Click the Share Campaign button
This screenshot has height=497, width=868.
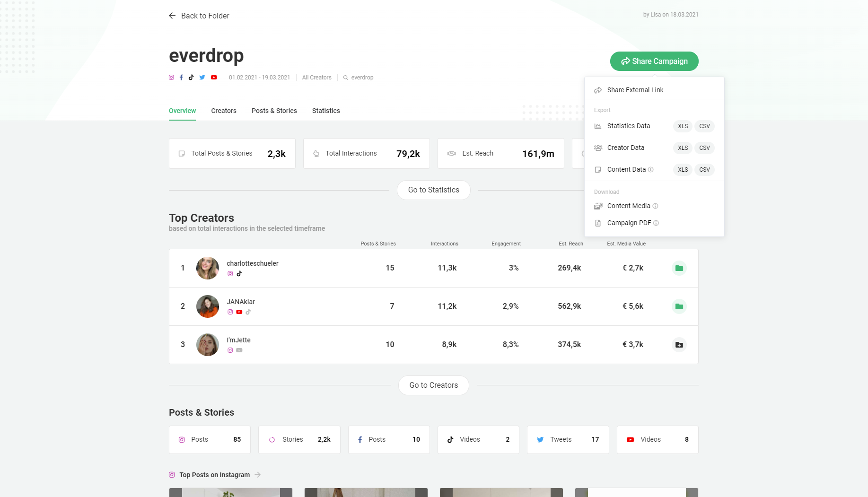(x=654, y=61)
